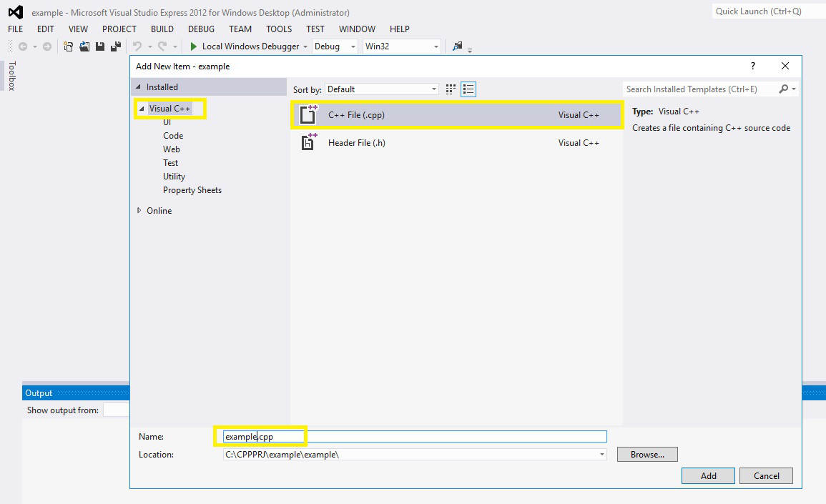The image size is (826, 504).
Task: Click the Navigate Backward arrow in toolbar
Action: click(23, 47)
